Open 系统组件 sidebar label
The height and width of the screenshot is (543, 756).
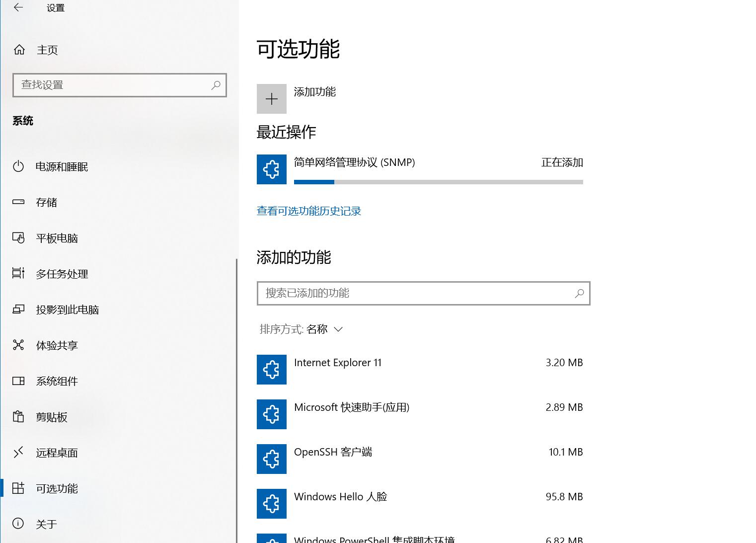click(x=57, y=381)
